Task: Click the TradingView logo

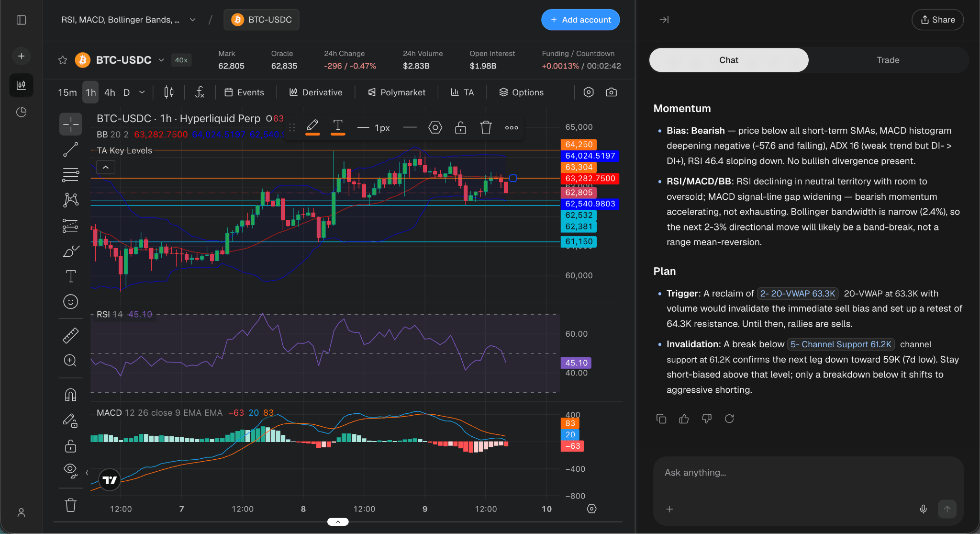Action: [110, 480]
